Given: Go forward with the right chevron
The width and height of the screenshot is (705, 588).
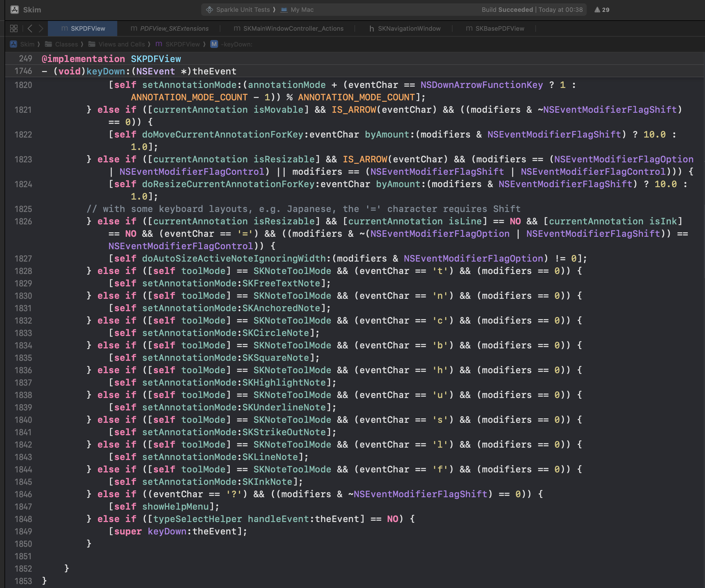Looking at the screenshot, I should point(41,28).
